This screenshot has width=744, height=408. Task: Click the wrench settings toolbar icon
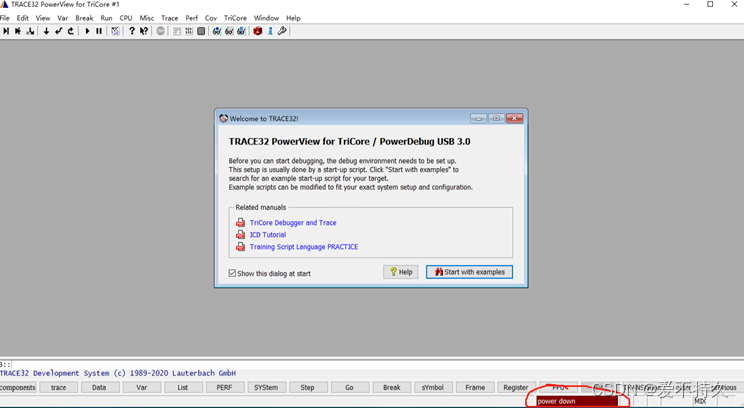coord(282,31)
